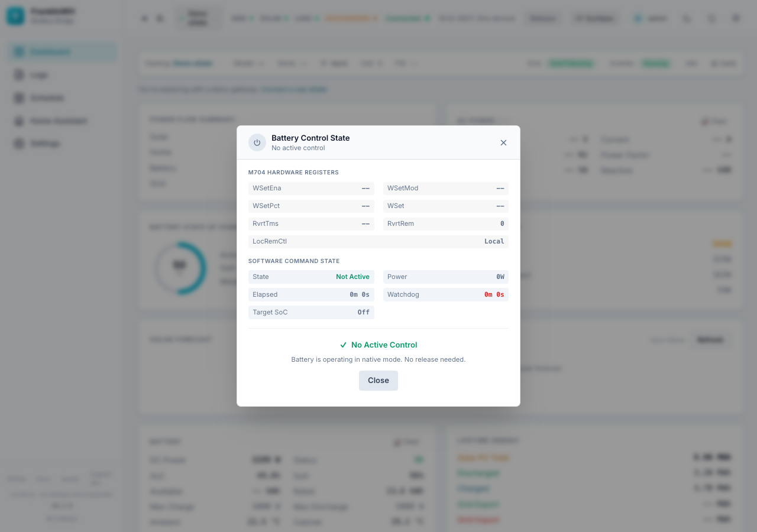Click the green Not Active state value

(352, 277)
